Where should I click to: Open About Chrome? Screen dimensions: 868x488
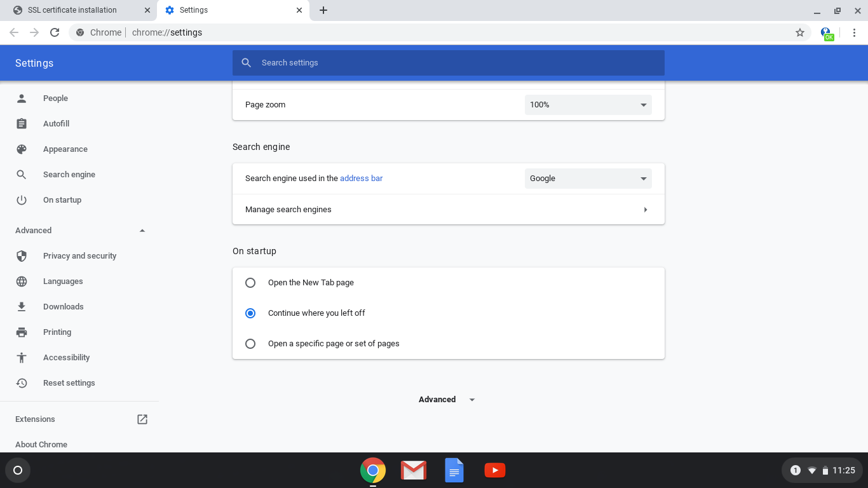point(41,444)
